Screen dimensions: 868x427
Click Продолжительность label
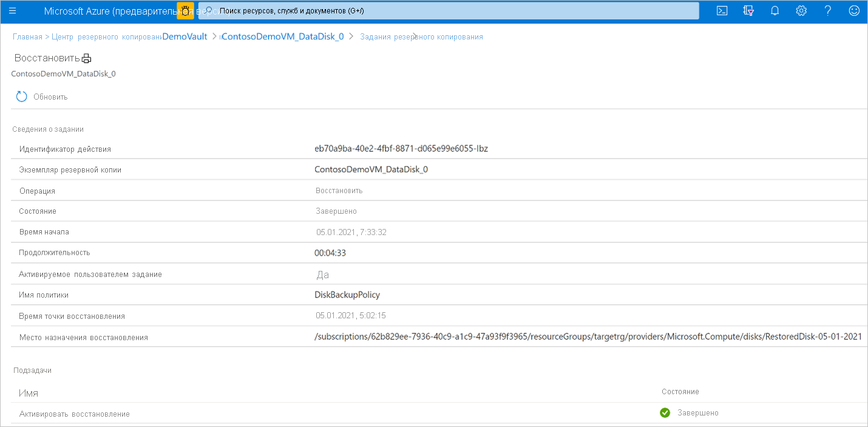(55, 253)
